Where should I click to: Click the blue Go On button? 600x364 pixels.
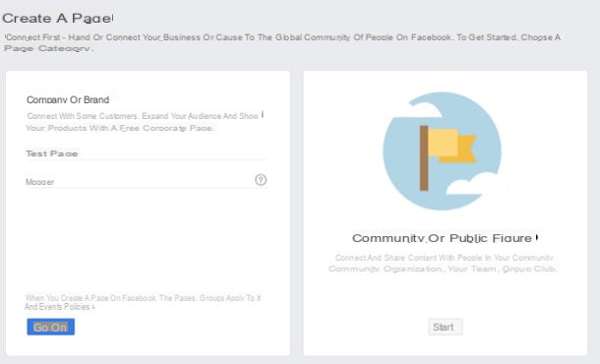50,327
